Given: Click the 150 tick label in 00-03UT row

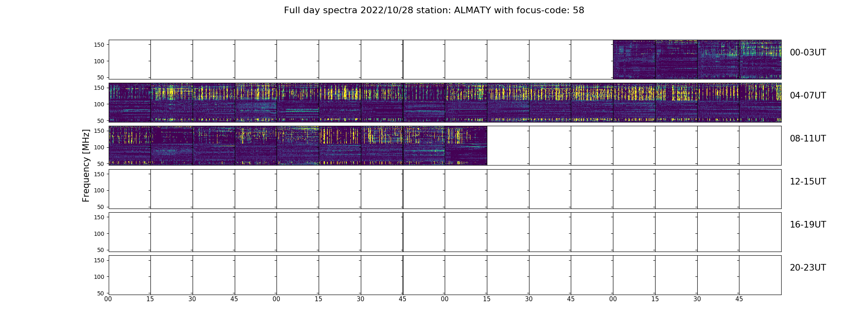Looking at the screenshot, I should coord(100,45).
